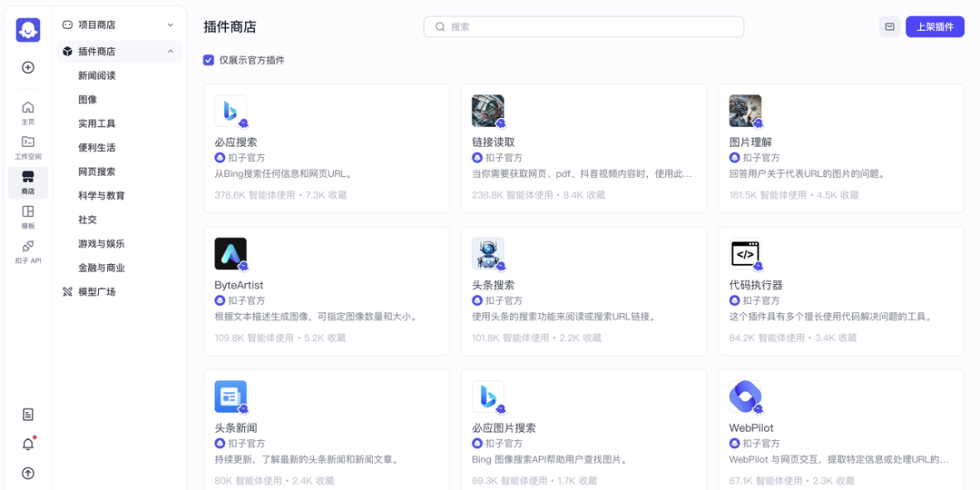Open notifications bell icon
The height and width of the screenshot is (490, 980).
[x=28, y=445]
